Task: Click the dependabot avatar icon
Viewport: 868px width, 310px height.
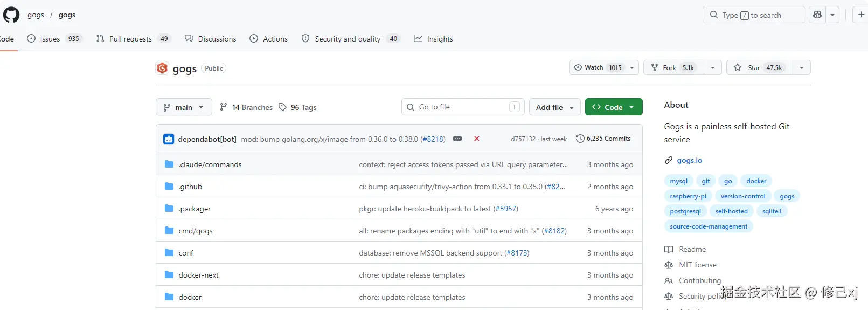Action: [x=169, y=139]
